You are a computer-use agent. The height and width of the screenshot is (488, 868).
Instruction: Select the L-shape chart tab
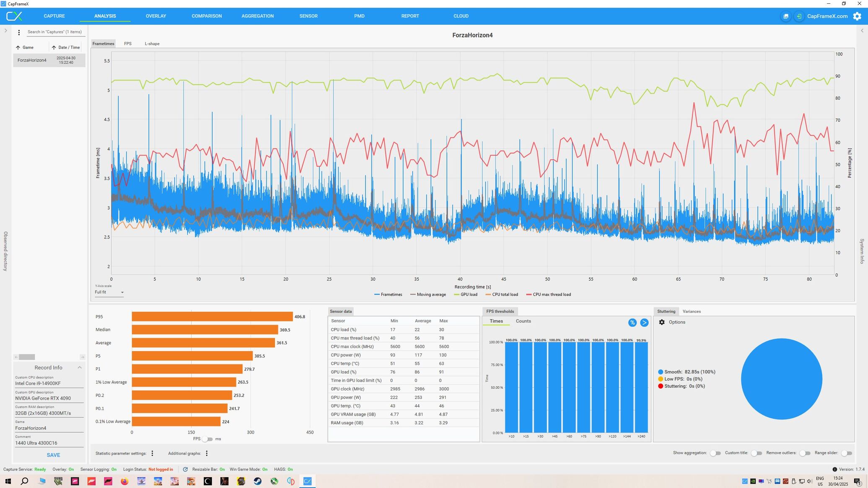click(x=152, y=44)
